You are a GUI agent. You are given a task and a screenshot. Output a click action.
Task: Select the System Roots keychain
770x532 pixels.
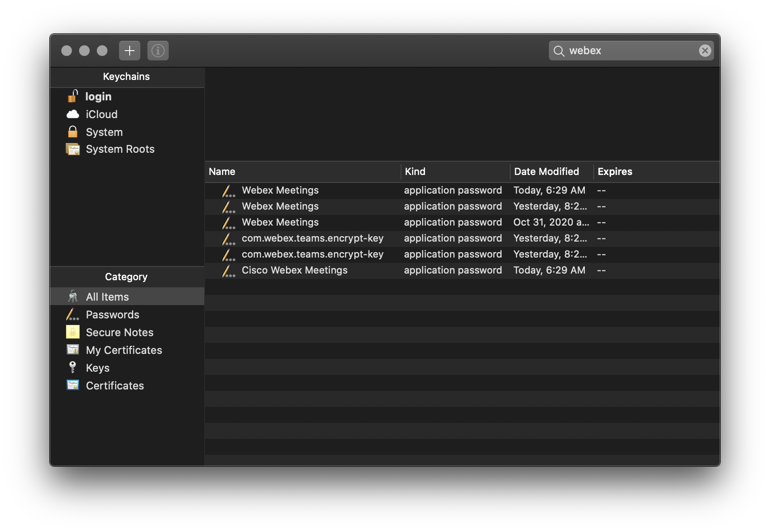pos(120,149)
